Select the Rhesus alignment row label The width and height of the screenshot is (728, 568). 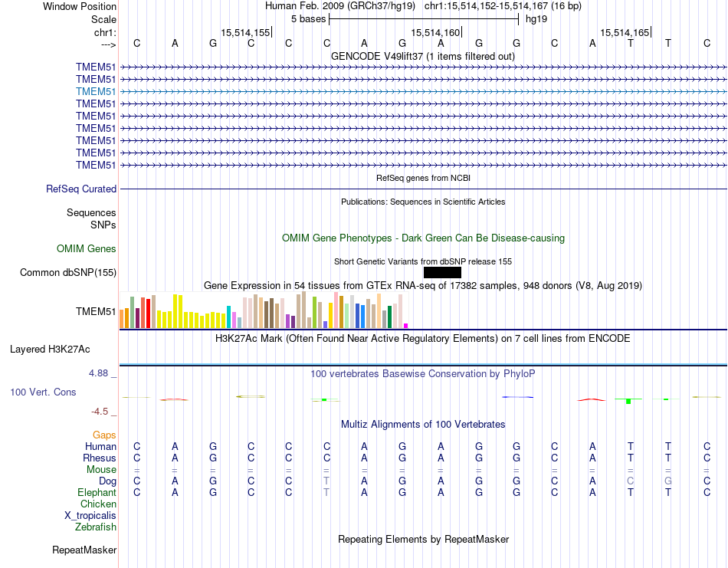click(100, 458)
